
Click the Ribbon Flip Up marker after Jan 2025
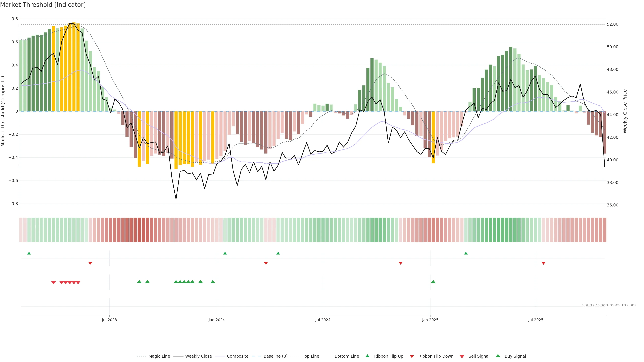(466, 253)
